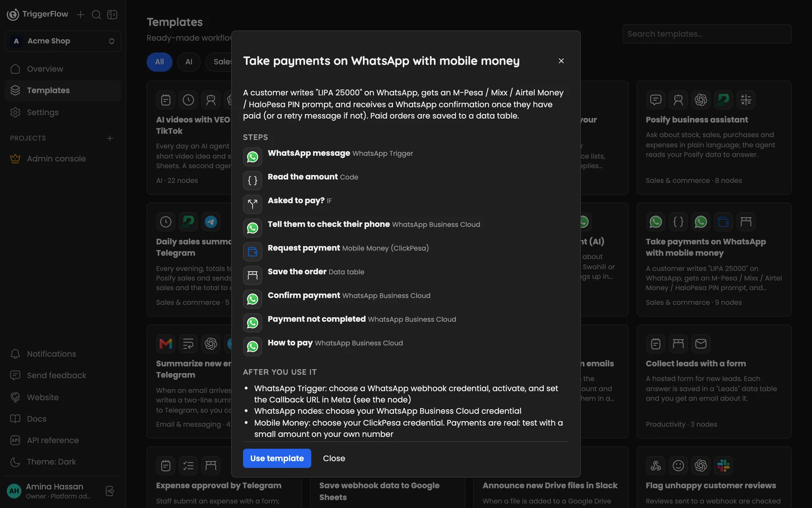Open API reference in the sidebar
Viewport: 812px width, 508px height.
(63, 440)
